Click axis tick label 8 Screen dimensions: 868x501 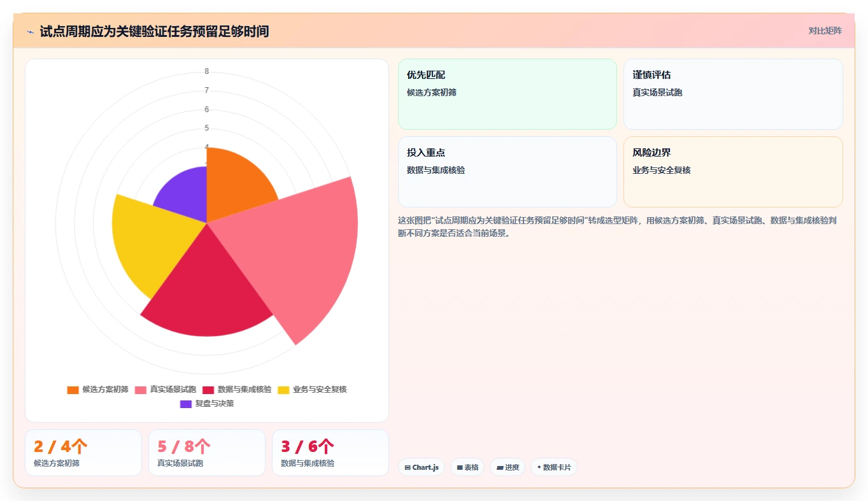[206, 71]
